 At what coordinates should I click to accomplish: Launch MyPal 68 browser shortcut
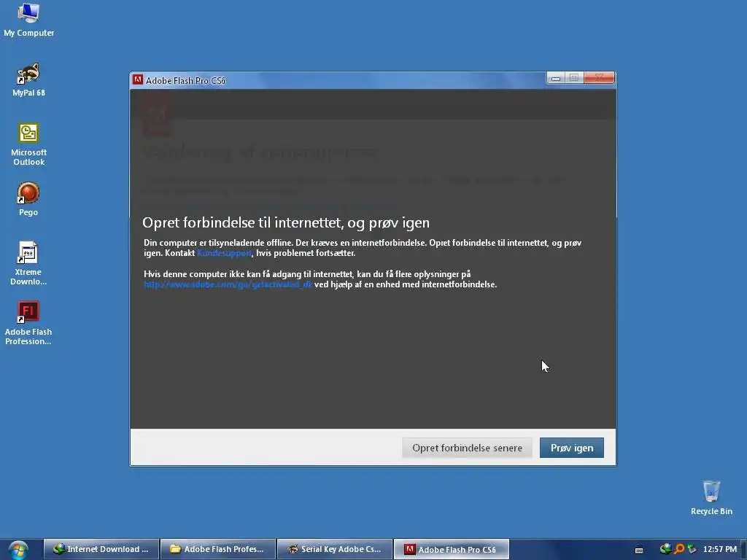point(28,79)
